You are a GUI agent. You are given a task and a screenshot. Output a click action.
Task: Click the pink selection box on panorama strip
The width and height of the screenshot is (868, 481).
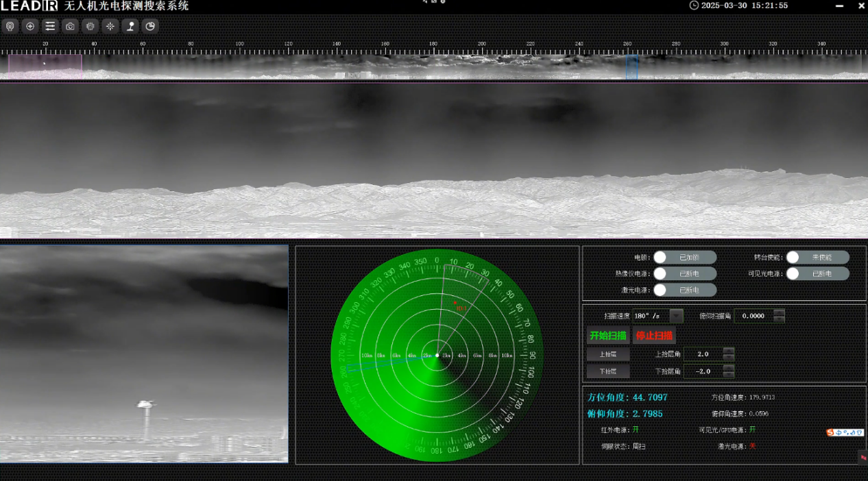pyautogui.click(x=45, y=66)
